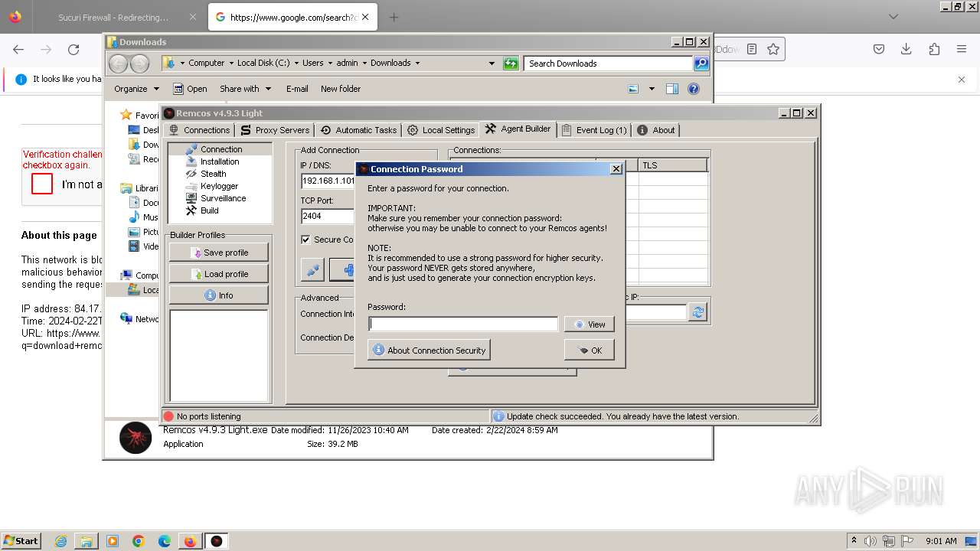
Task: Check the I'm not a robot checkbox
Action: point(42,184)
